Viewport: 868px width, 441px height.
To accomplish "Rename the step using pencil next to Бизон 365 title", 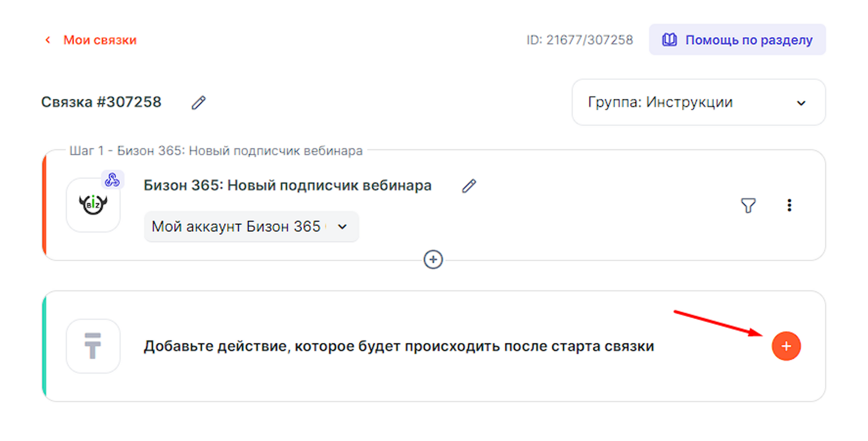I will [x=469, y=186].
